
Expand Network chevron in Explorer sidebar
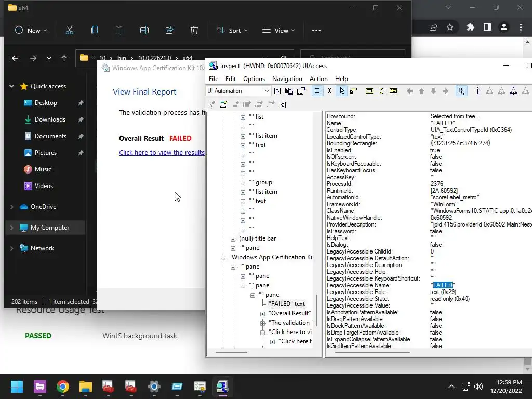(x=12, y=248)
